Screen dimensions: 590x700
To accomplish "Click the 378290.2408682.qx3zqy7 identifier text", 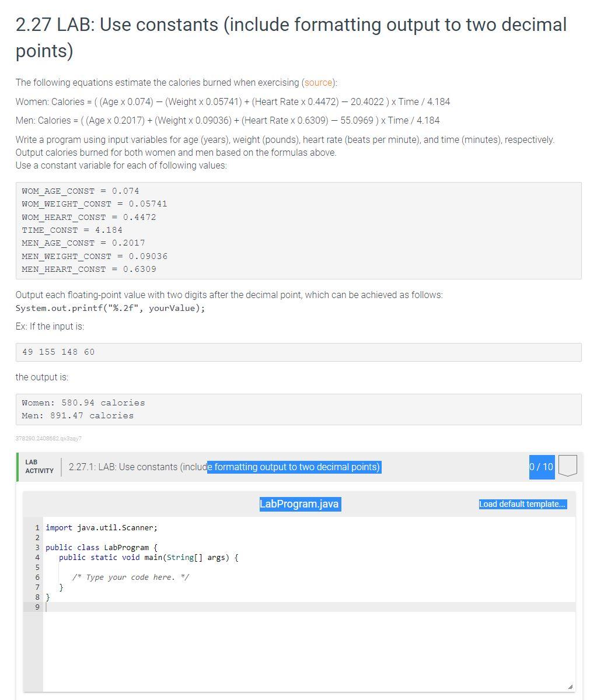I will (x=48, y=439).
